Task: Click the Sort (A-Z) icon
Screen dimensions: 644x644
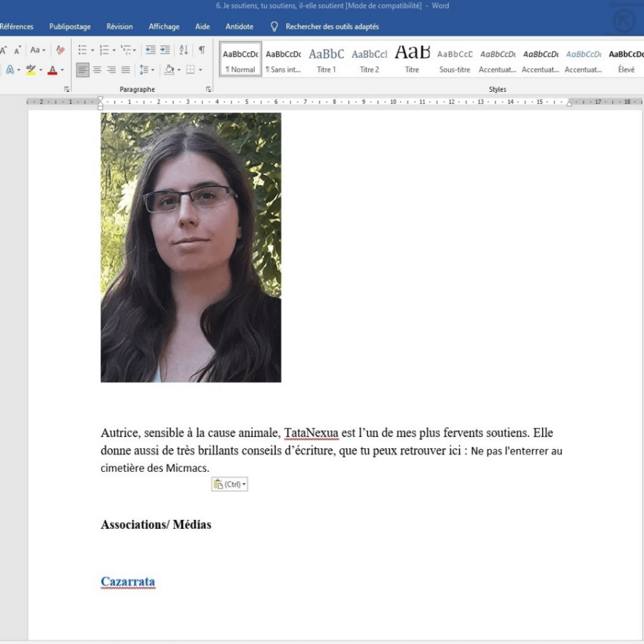Action: [183, 50]
